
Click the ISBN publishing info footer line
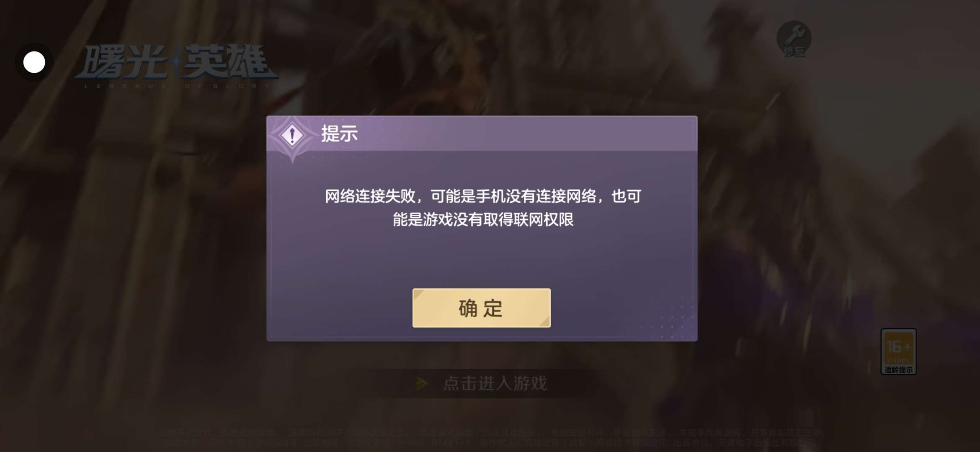click(490, 442)
